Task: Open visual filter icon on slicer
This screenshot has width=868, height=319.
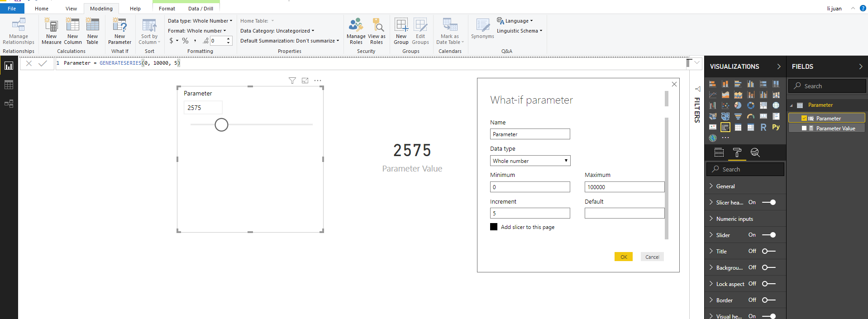Action: pos(292,81)
